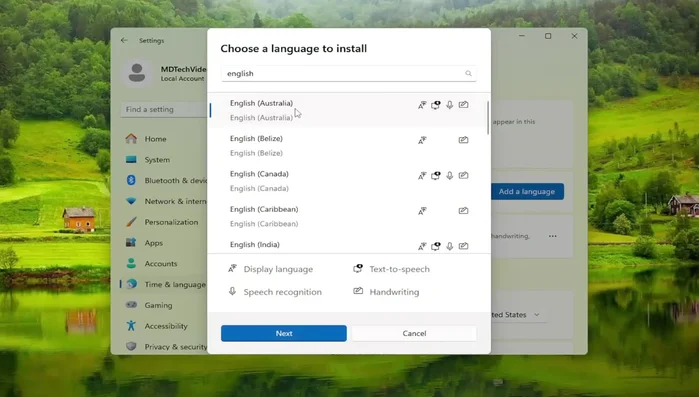Go to Personalization settings
Screen dimensions: 699x397
pyautogui.click(x=171, y=222)
